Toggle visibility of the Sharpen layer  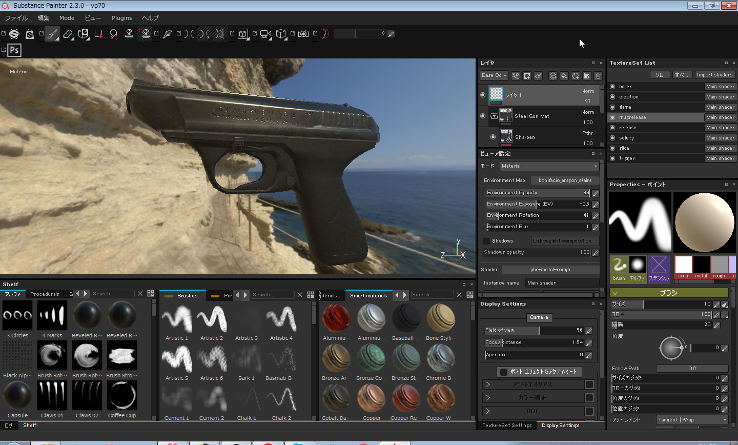(493, 137)
